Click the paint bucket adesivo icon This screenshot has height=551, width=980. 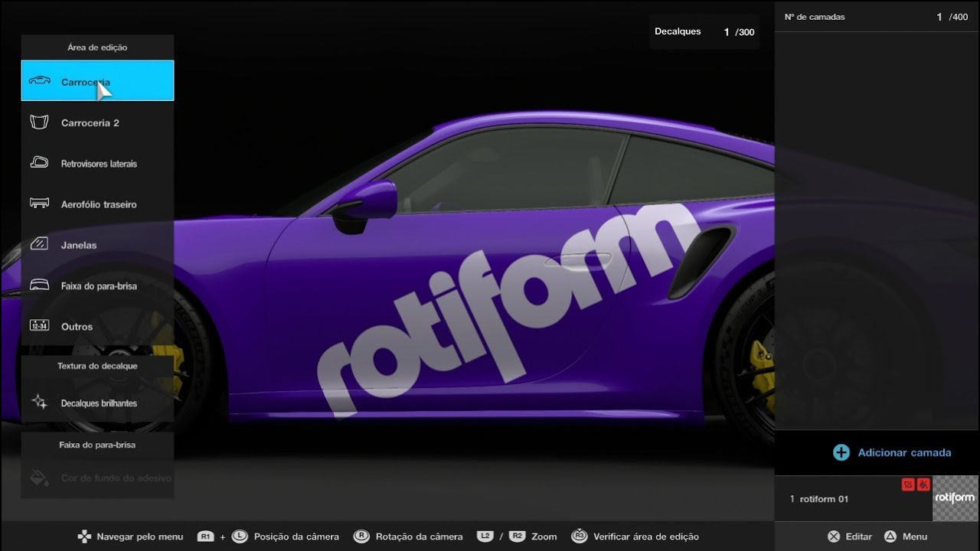pos(39,478)
